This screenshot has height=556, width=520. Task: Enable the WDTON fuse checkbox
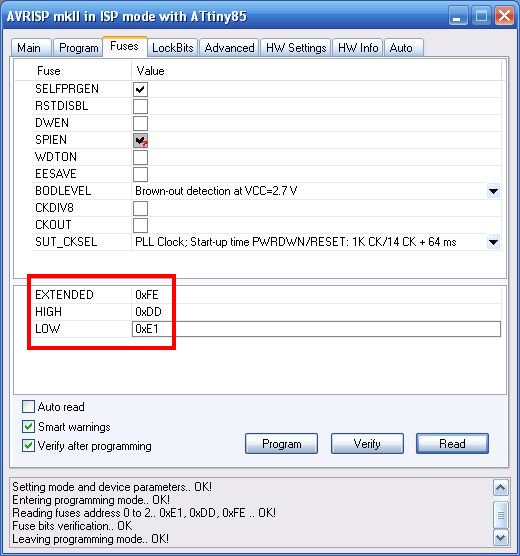(x=140, y=157)
